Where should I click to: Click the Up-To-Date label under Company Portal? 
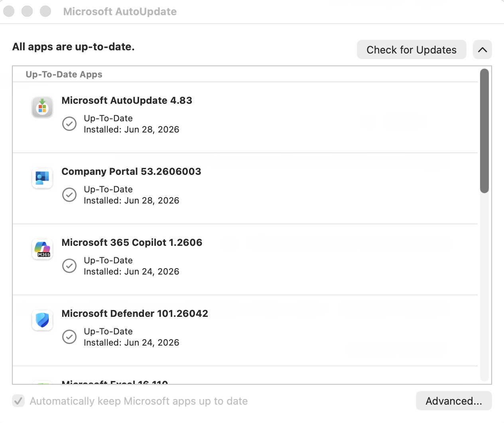108,189
